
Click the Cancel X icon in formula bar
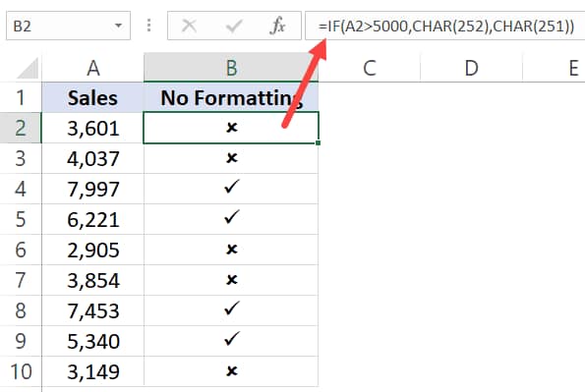(189, 26)
